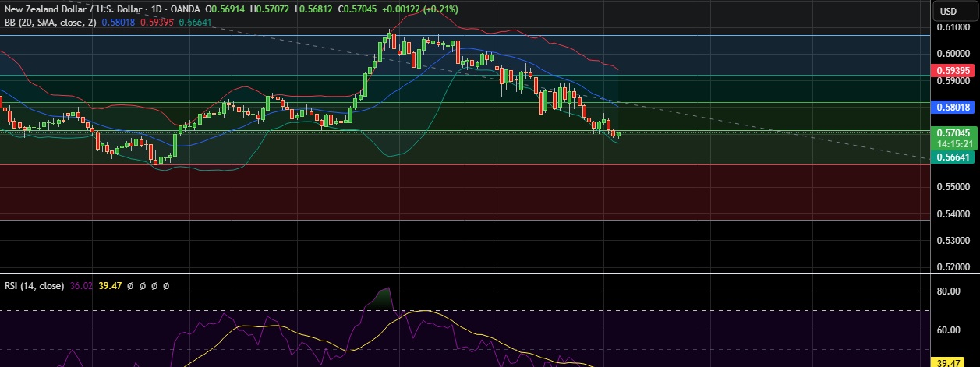Select the RSI (14, close) indicator legend
Image resolution: width=980 pixels, height=367 pixels.
click(33, 286)
